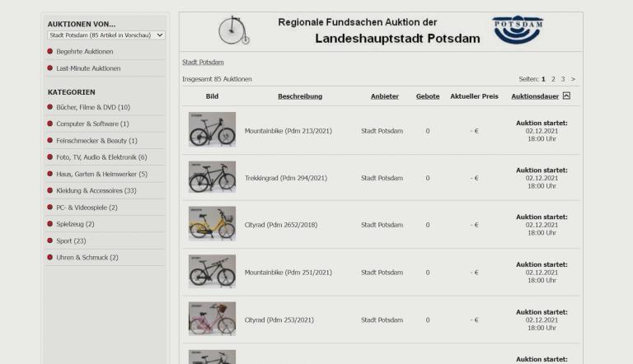This screenshot has height=364, width=633.
Task: Click the Potsdam city logo
Action: (x=518, y=30)
